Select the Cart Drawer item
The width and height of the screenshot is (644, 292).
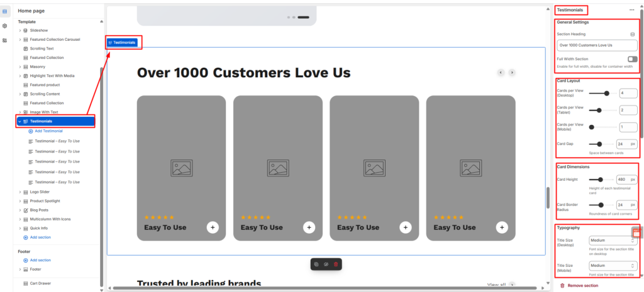click(x=40, y=283)
